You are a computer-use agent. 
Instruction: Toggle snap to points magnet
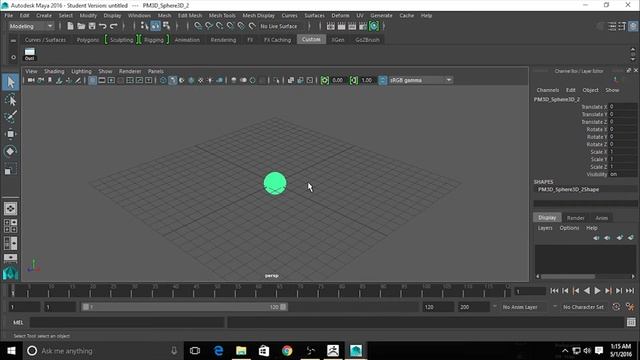pos(220,26)
